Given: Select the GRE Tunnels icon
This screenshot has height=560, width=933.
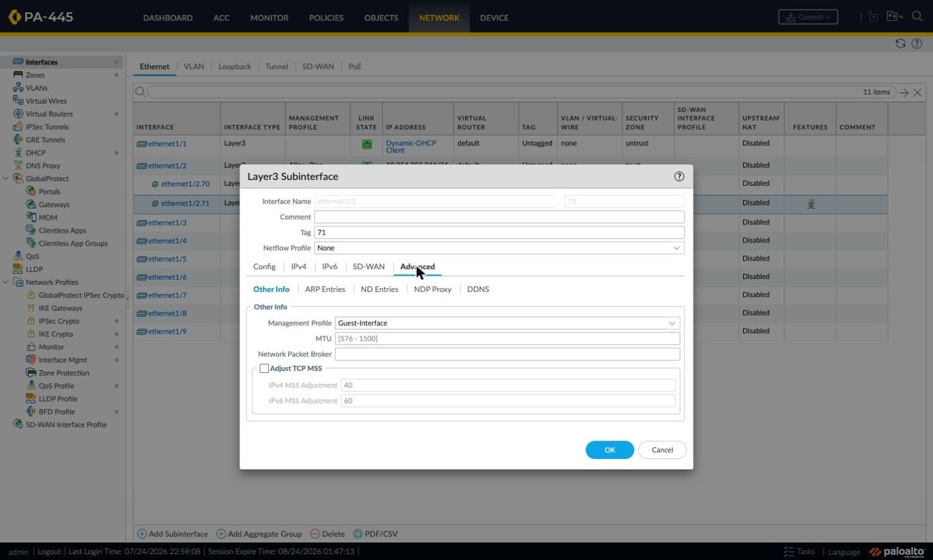Looking at the screenshot, I should 18,140.
